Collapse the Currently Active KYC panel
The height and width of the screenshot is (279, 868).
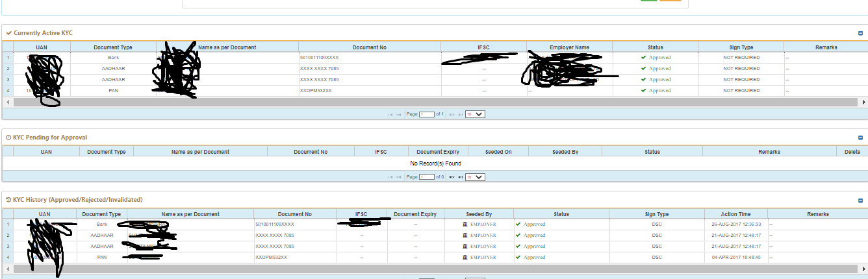860,33
